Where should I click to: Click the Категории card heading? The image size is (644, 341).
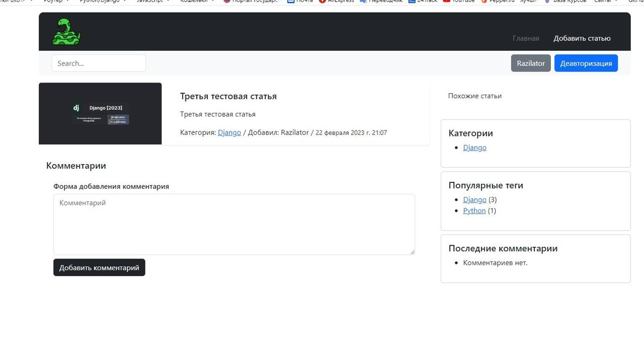(471, 133)
